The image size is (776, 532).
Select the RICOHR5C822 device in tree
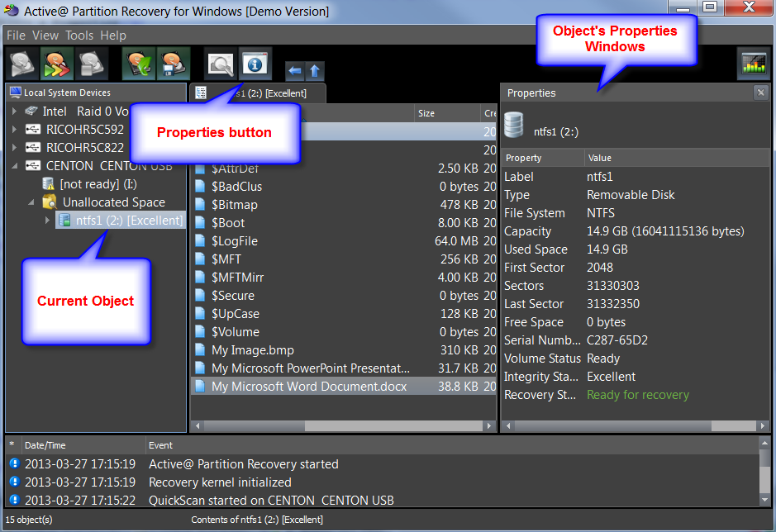tap(84, 147)
